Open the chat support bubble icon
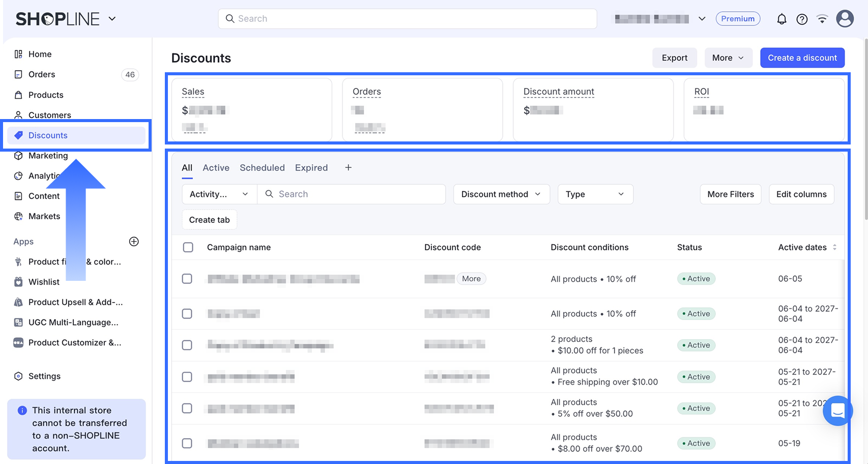868x464 pixels. point(837,410)
